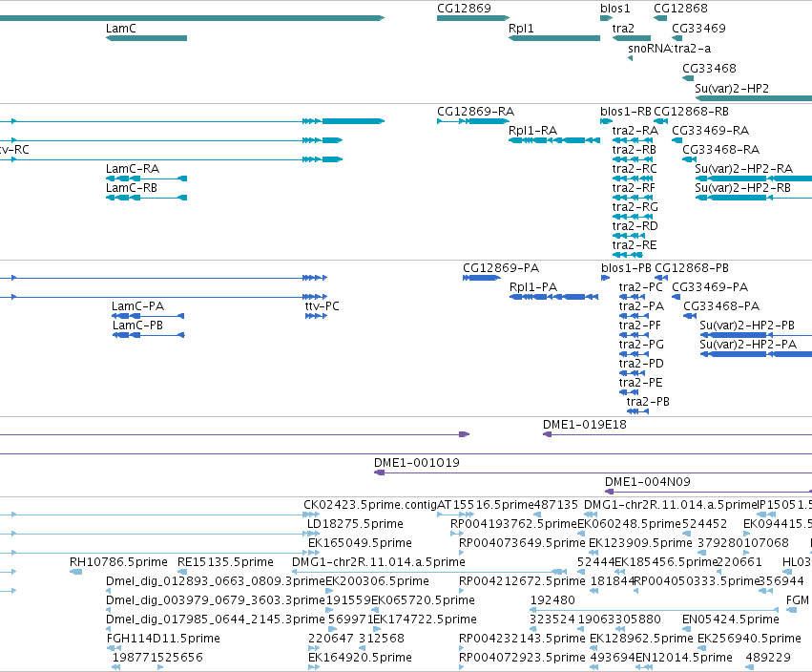Select the CG33468 gene label
This screenshot has height=672, width=812.
(709, 69)
